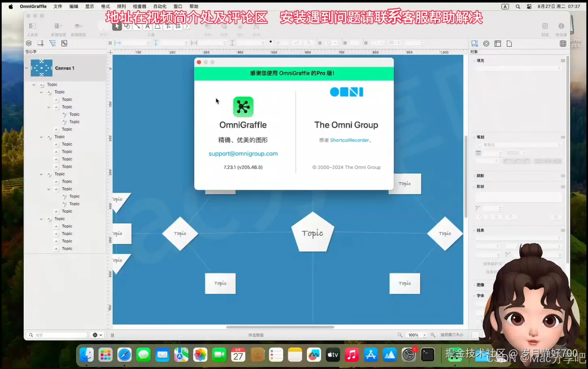
Task: Select the text tool (A)
Action: (x=148, y=26)
